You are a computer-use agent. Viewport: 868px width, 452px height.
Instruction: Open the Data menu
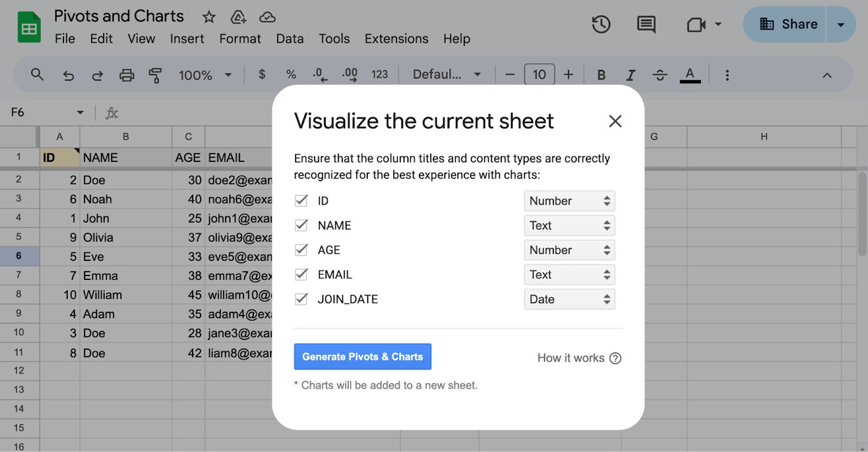click(290, 39)
